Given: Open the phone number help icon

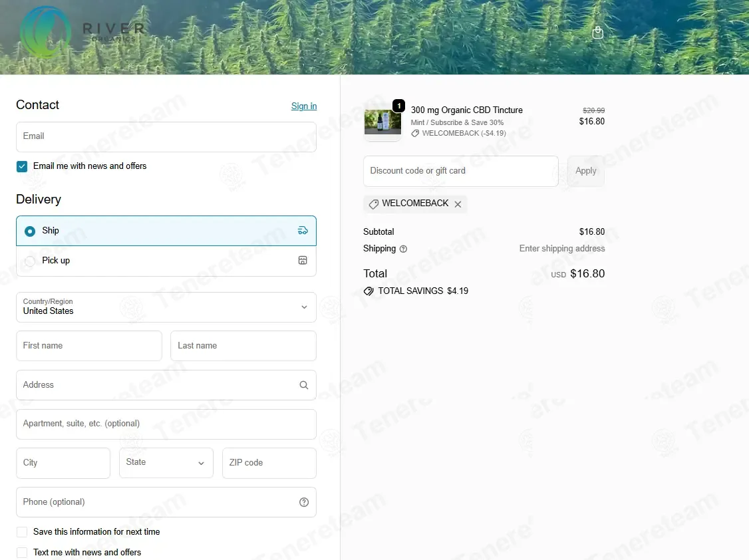Looking at the screenshot, I should [x=304, y=502].
